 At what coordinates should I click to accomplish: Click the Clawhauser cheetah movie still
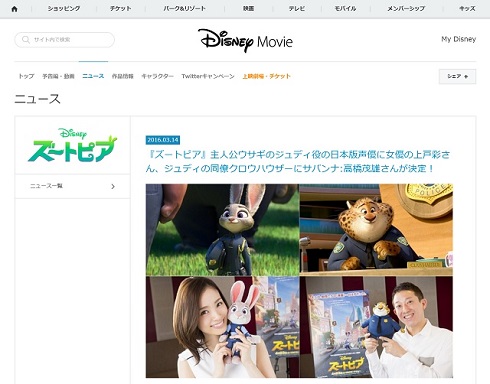[376, 230]
